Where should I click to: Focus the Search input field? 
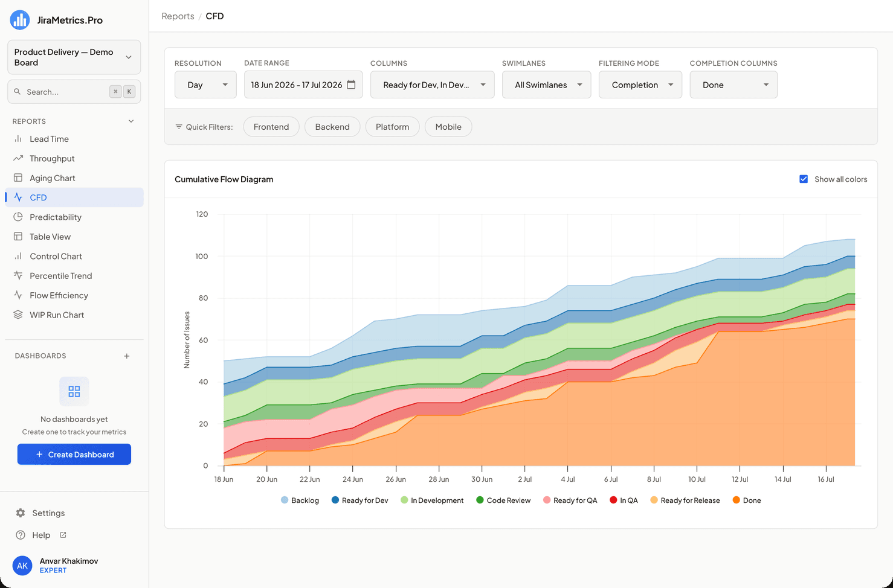coord(74,92)
